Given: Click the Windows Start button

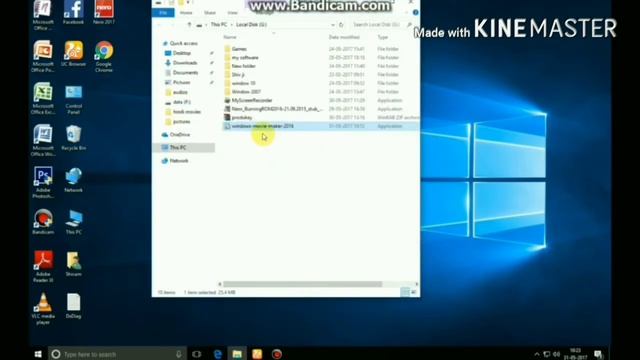Looking at the screenshot, I should pyautogui.click(x=38, y=354).
